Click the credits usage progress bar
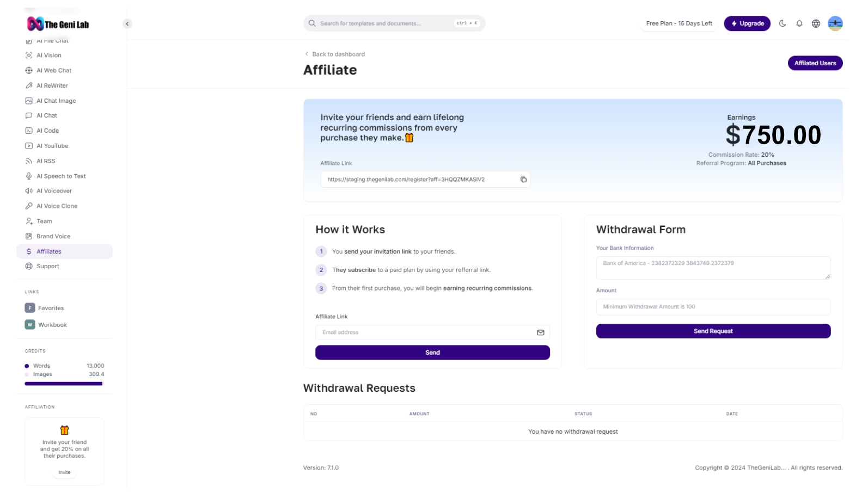The image size is (868, 500). (x=64, y=384)
